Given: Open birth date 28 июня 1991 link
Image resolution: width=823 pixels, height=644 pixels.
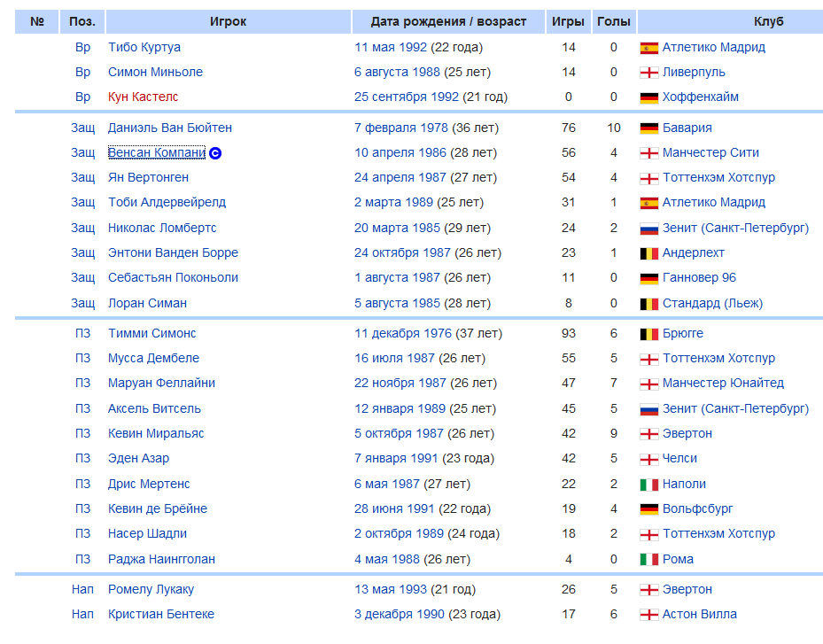Looking at the screenshot, I should (394, 508).
